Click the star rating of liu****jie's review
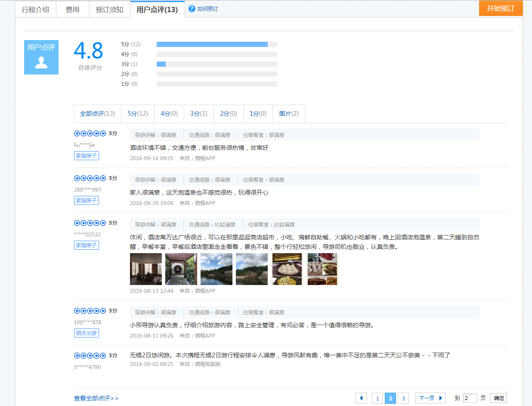 90,133
